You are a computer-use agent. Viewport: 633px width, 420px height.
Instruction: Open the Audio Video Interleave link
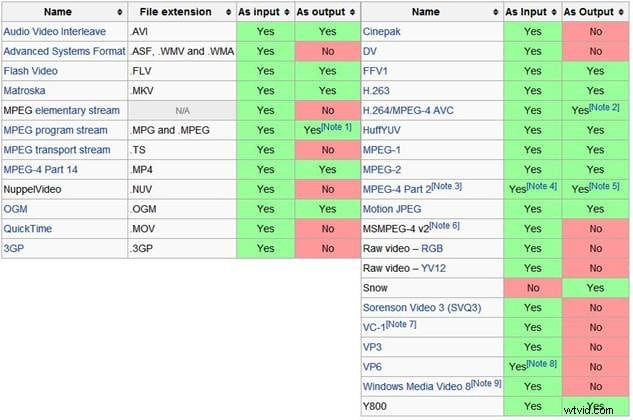pos(57,32)
